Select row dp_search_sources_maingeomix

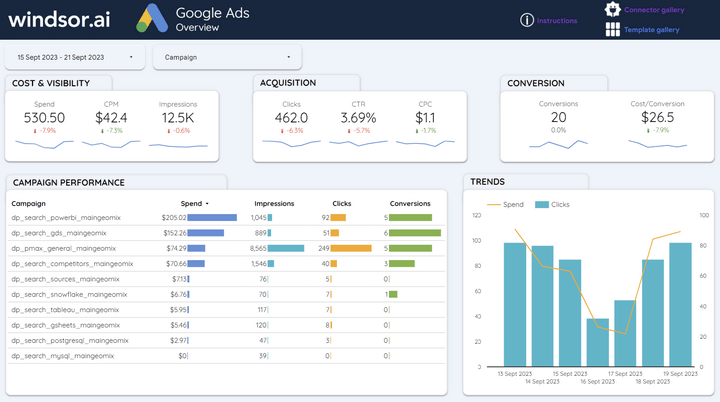[x=226, y=279]
